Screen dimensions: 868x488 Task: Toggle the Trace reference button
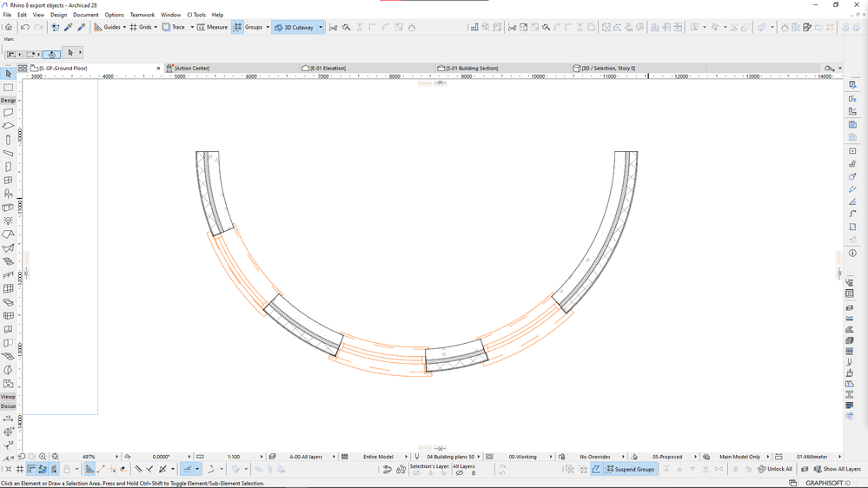[x=173, y=27]
